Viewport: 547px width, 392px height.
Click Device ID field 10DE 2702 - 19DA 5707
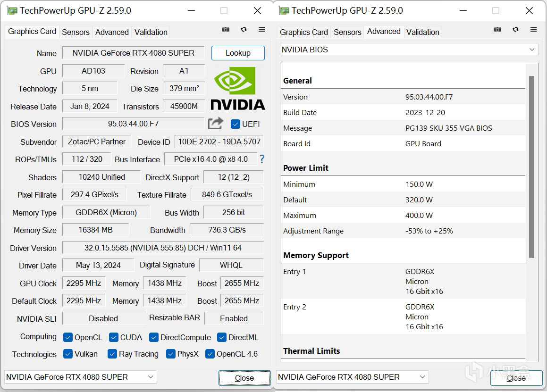[219, 142]
